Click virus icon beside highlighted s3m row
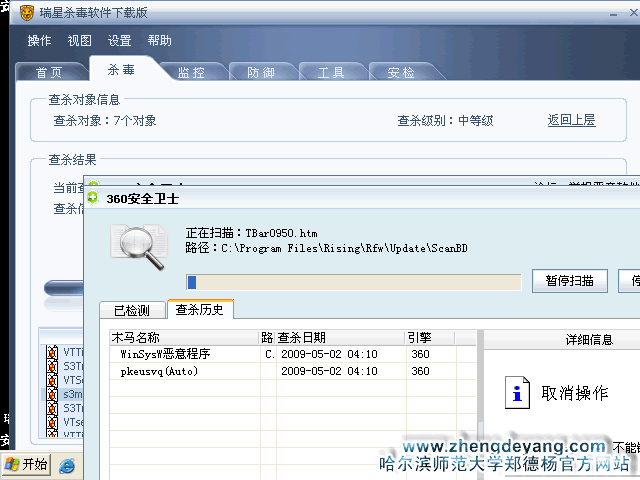The image size is (640, 480). pyautogui.click(x=52, y=394)
